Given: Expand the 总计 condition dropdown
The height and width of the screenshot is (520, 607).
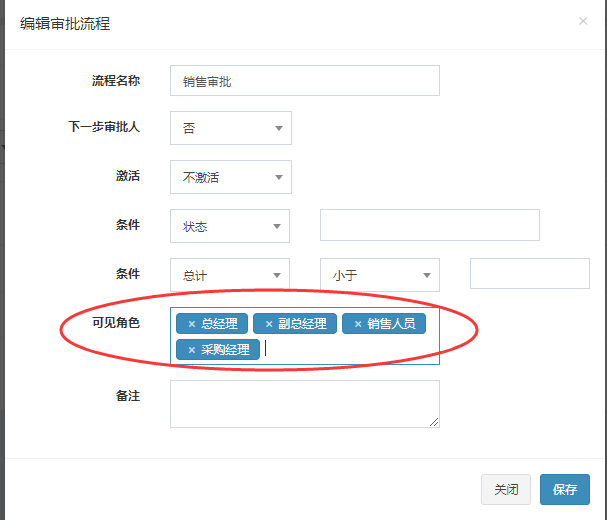Looking at the screenshot, I should click(230, 275).
